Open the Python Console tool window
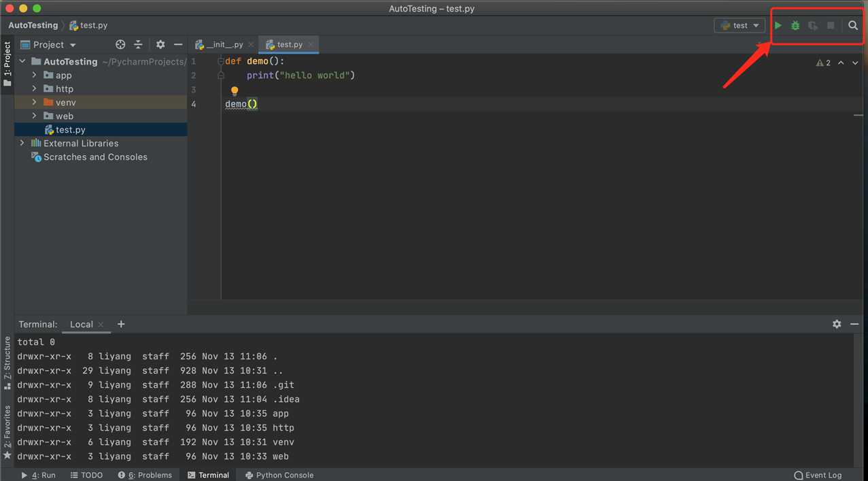 pos(279,475)
